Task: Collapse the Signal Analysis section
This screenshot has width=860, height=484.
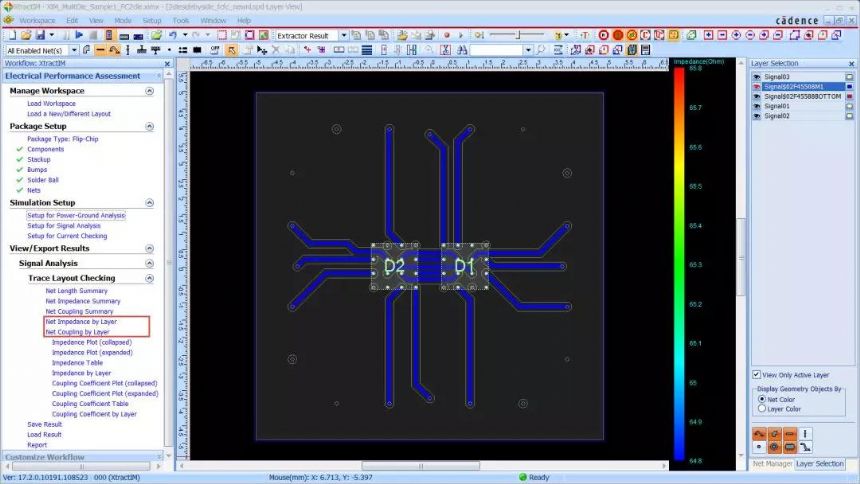Action: (149, 263)
